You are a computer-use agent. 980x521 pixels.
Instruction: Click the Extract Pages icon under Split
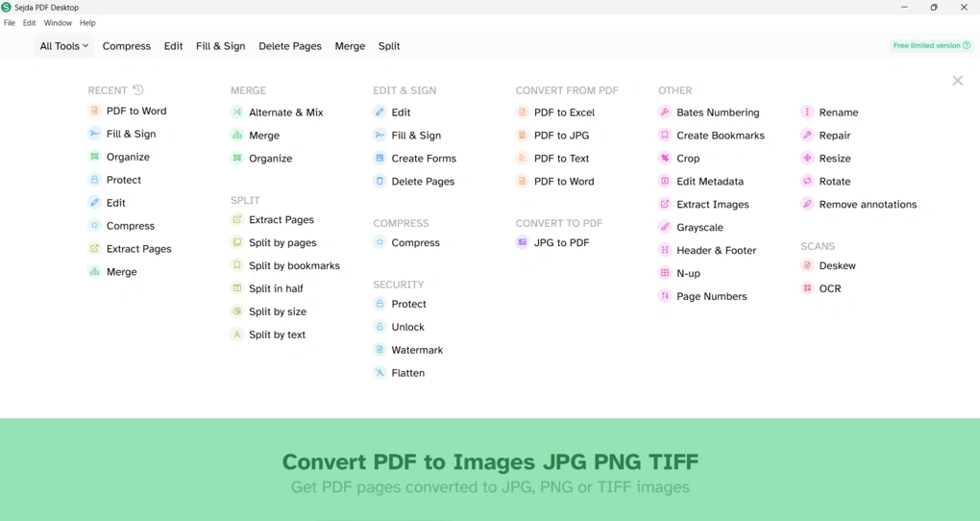[x=237, y=219]
